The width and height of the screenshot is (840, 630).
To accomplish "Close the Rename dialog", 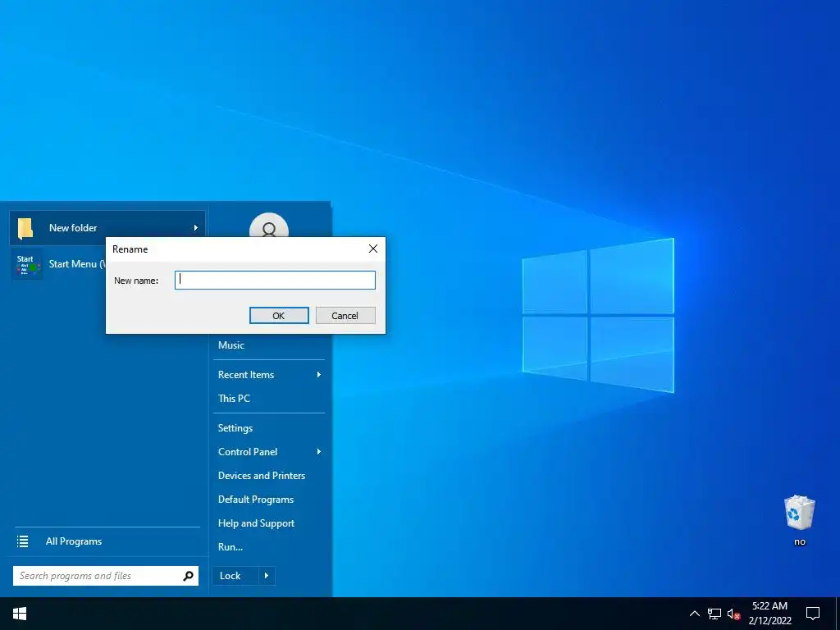I will [373, 249].
